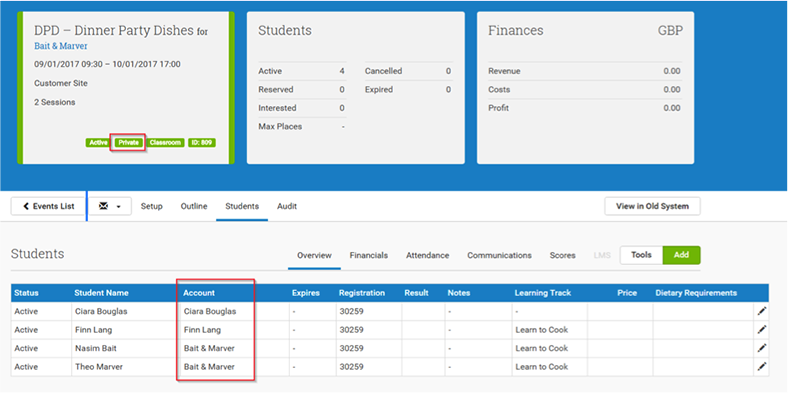Select student name Nasim Bait
Image resolution: width=788 pixels, height=393 pixels.
click(x=95, y=348)
